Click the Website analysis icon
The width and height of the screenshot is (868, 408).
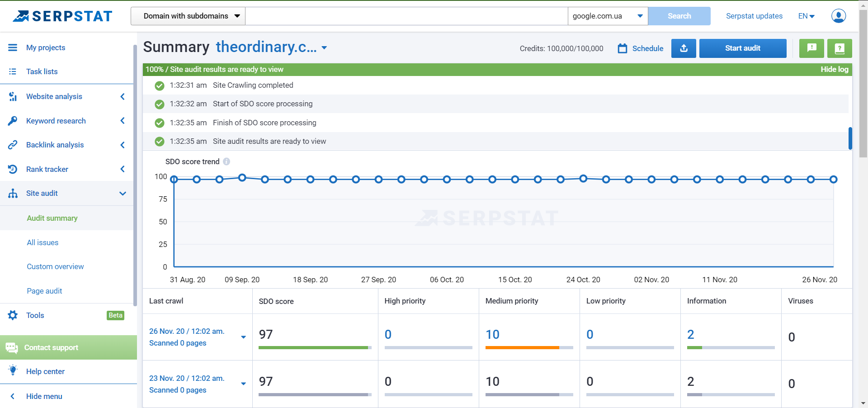pyautogui.click(x=13, y=96)
